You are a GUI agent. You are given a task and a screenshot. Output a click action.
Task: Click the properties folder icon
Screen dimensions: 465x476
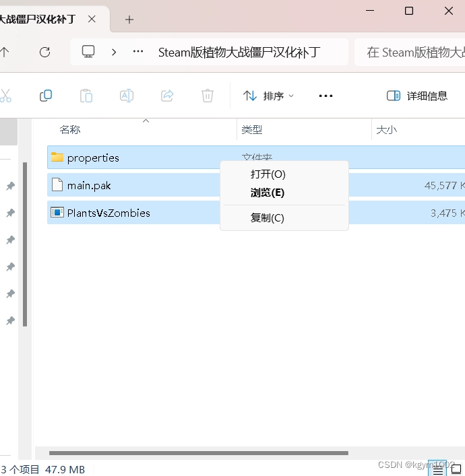tap(57, 157)
